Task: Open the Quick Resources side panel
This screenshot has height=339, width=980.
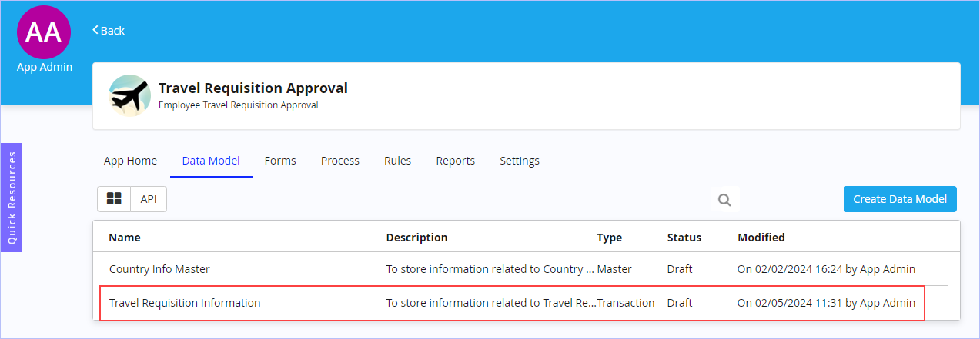Action: coord(12,198)
